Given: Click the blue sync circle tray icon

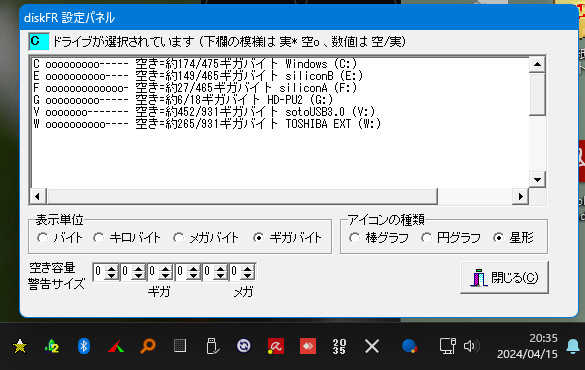Looking at the screenshot, I should pyautogui.click(x=244, y=346).
